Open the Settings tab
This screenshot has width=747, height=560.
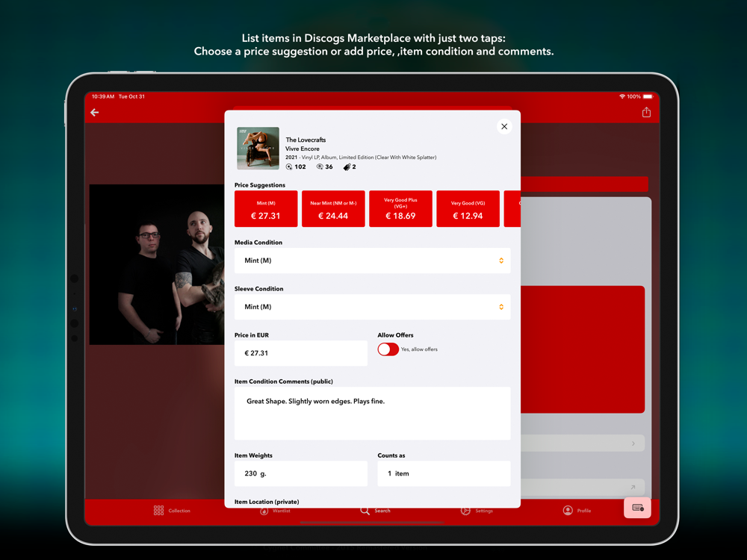point(477,511)
